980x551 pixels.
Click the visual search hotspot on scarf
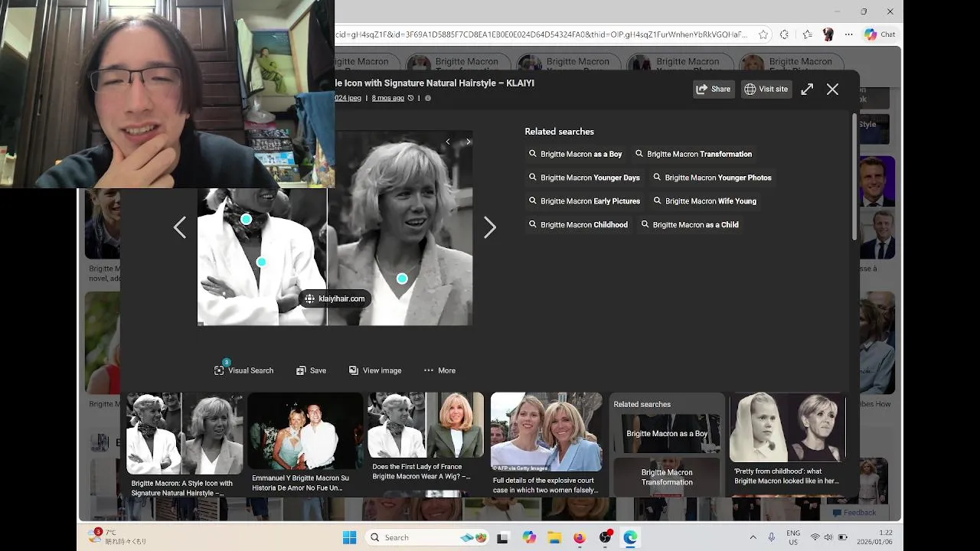(246, 219)
